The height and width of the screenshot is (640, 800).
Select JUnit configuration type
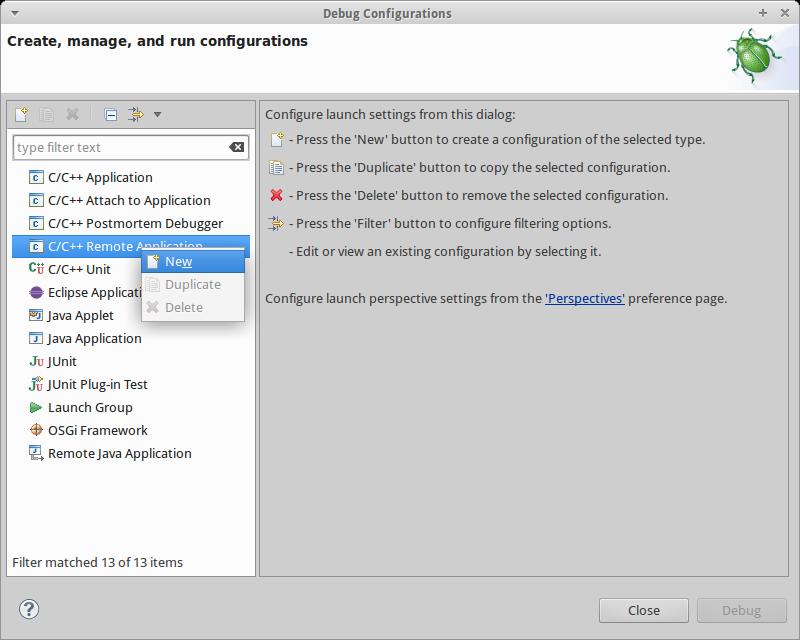click(131, 361)
